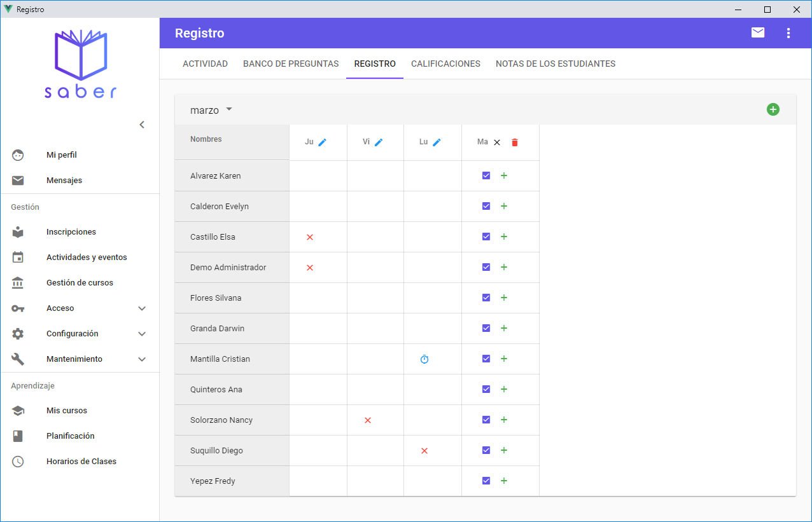Uncheck attendance for Solorzano Nancy

click(x=486, y=420)
